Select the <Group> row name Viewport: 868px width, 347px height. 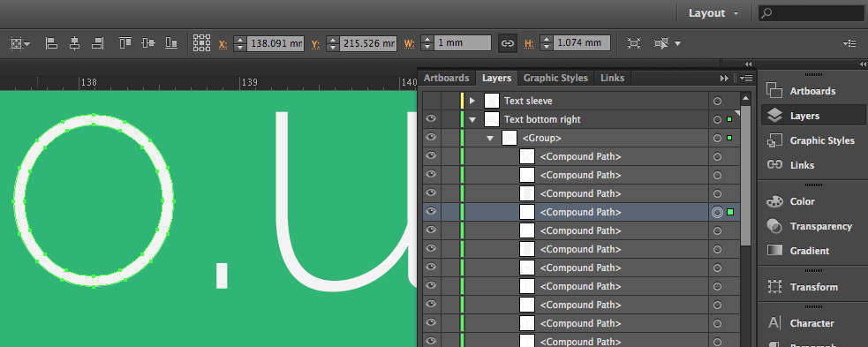tap(541, 138)
